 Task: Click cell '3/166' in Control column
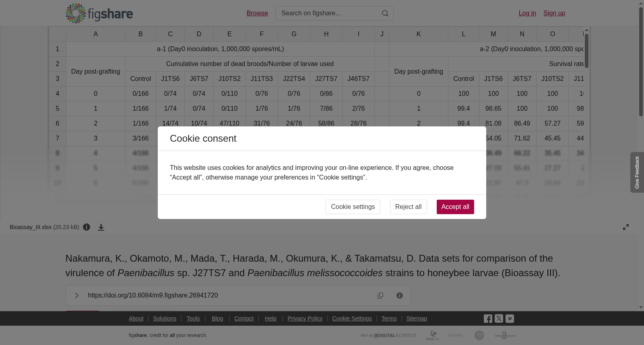(x=140, y=138)
